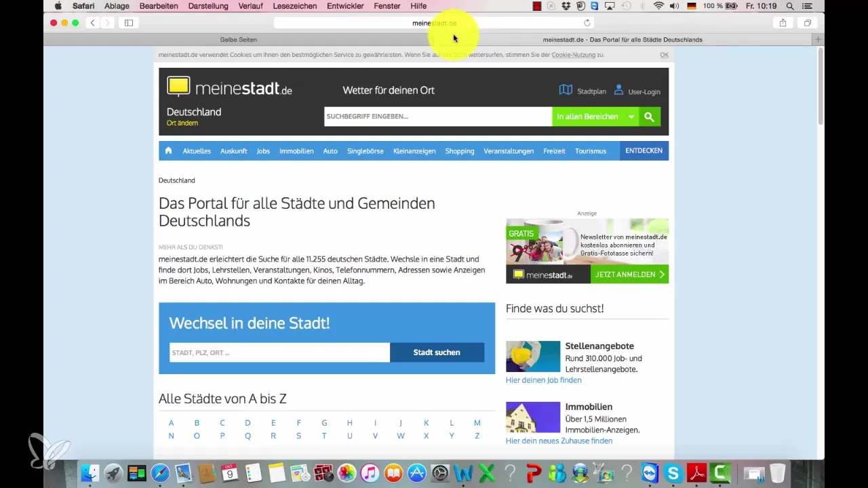
Task: Reload the page in Safari address bar
Action: 587,23
